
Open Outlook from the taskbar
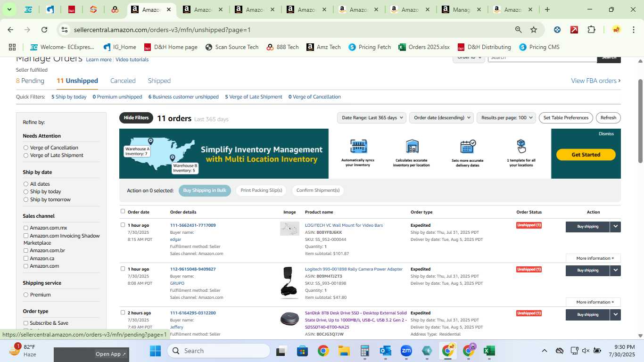point(386,351)
